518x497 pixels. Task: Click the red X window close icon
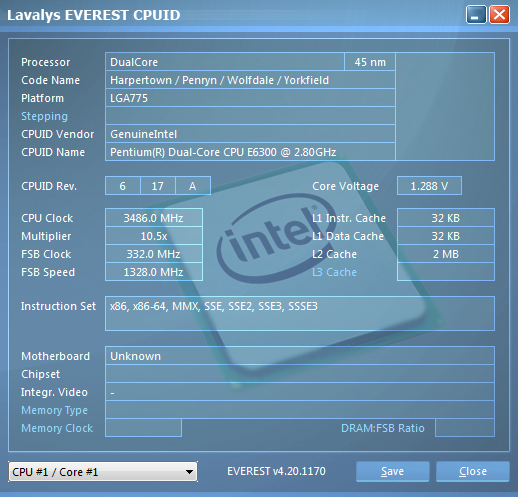(499, 15)
